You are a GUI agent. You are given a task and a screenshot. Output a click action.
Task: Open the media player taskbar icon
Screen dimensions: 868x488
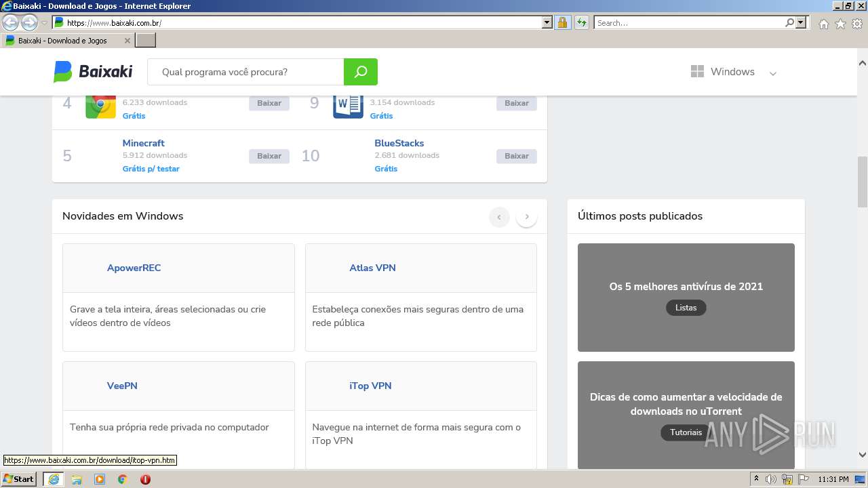click(100, 479)
